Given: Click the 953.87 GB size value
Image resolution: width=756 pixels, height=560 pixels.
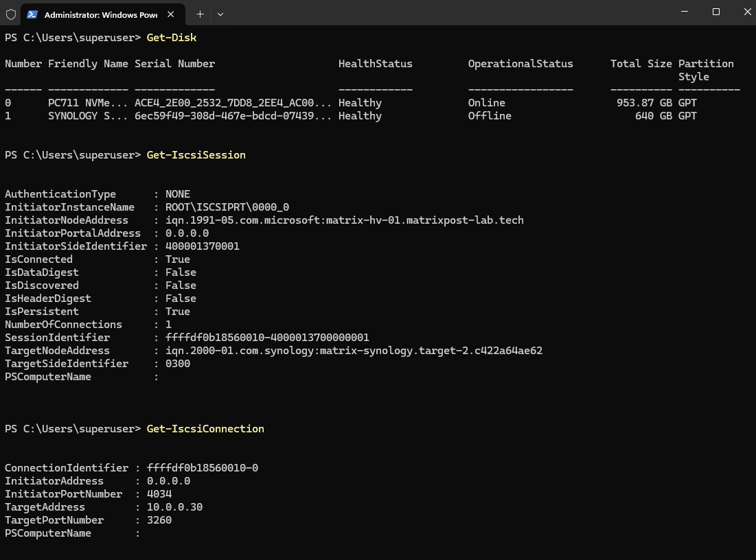Looking at the screenshot, I should pyautogui.click(x=644, y=103).
